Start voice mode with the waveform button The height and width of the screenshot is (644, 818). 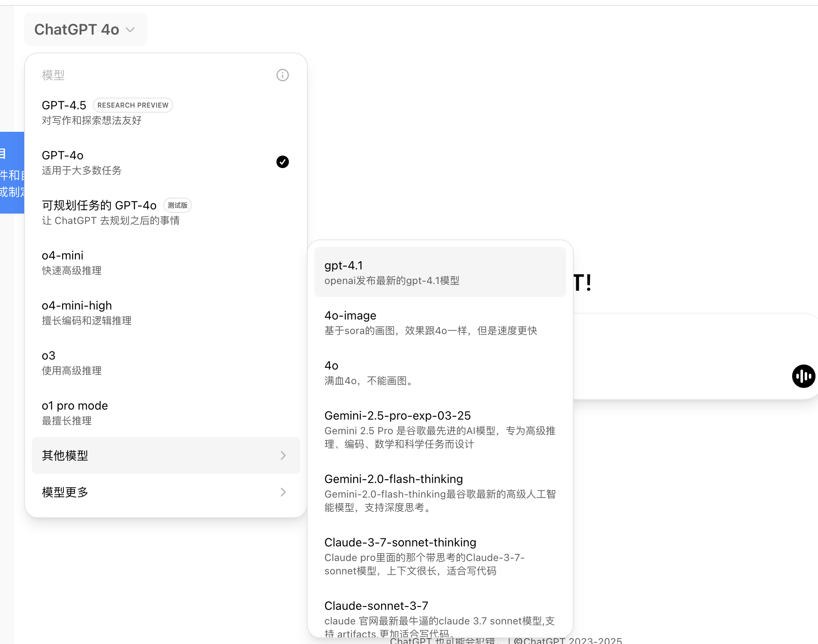pyautogui.click(x=803, y=376)
